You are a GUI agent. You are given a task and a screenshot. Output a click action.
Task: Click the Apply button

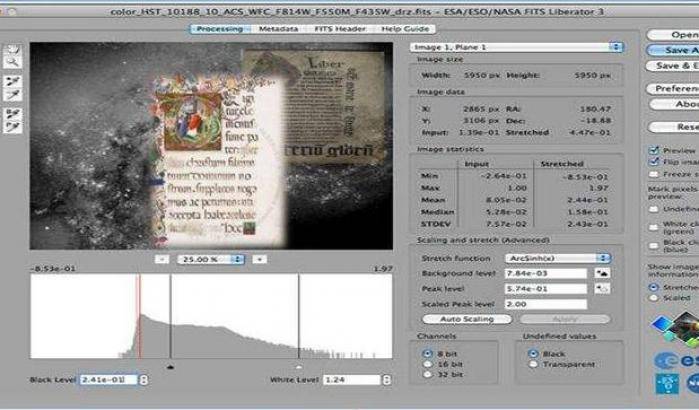pos(565,319)
